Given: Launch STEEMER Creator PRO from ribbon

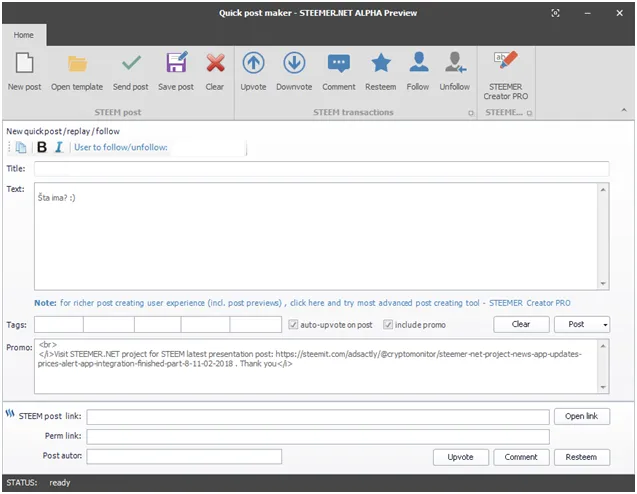Looking at the screenshot, I should (506, 76).
